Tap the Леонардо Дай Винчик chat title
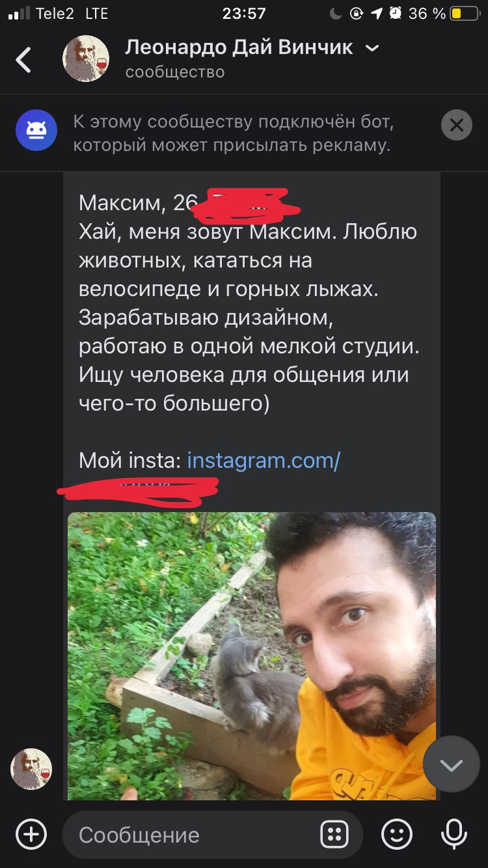 coord(239,47)
